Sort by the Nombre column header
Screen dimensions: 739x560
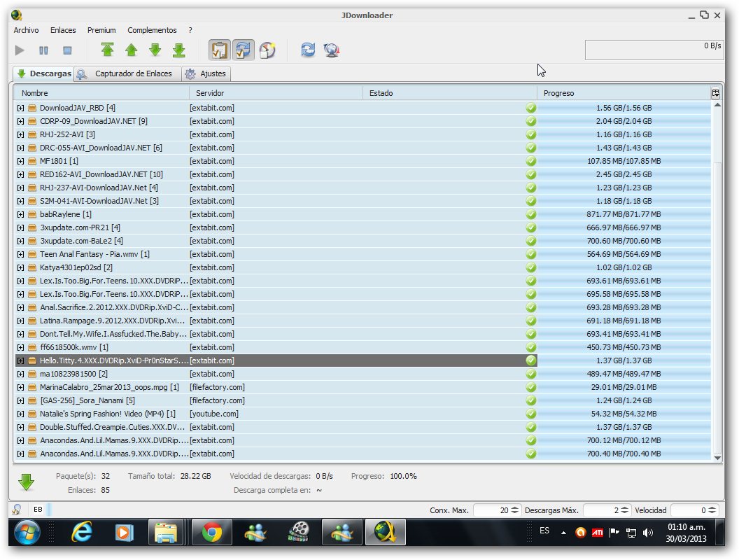[x=101, y=93]
